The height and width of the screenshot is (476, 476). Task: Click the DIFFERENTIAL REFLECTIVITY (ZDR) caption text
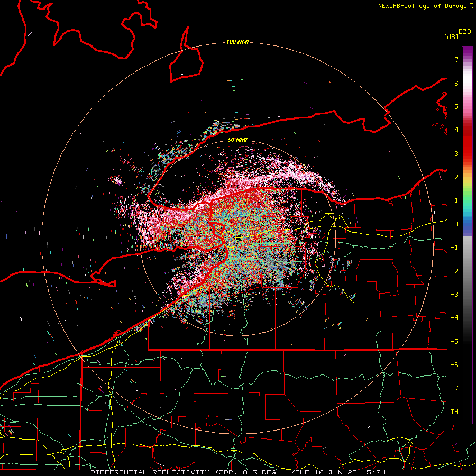[165, 472]
